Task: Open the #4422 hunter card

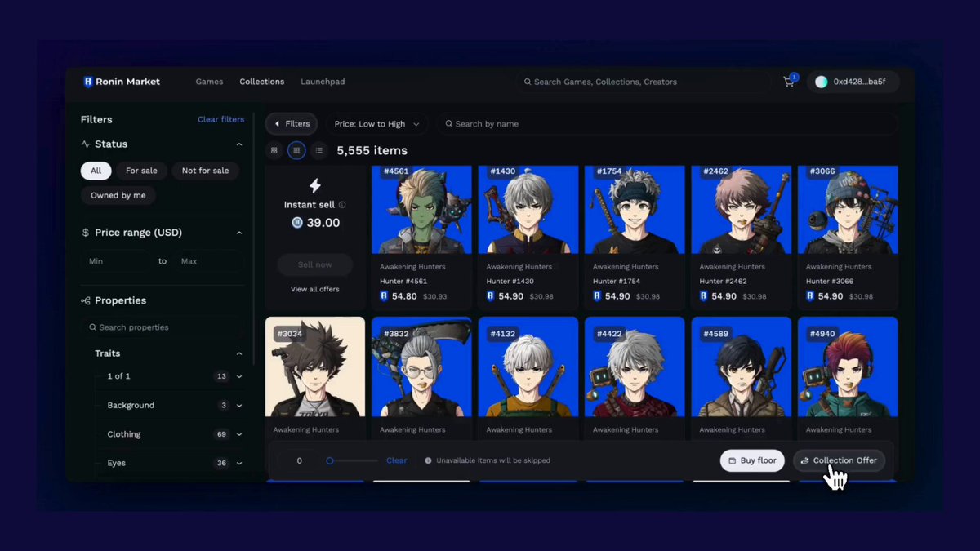Action: (x=635, y=378)
